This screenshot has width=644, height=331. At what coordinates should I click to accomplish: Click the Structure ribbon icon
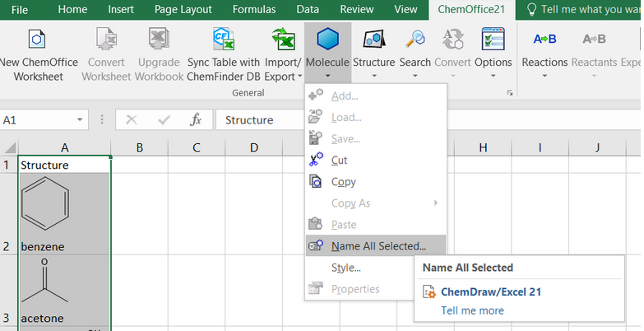point(373,39)
